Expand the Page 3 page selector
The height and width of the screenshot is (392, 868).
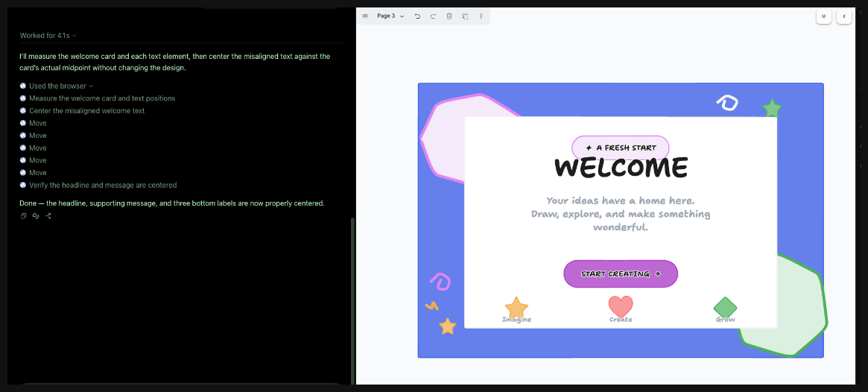tap(390, 16)
